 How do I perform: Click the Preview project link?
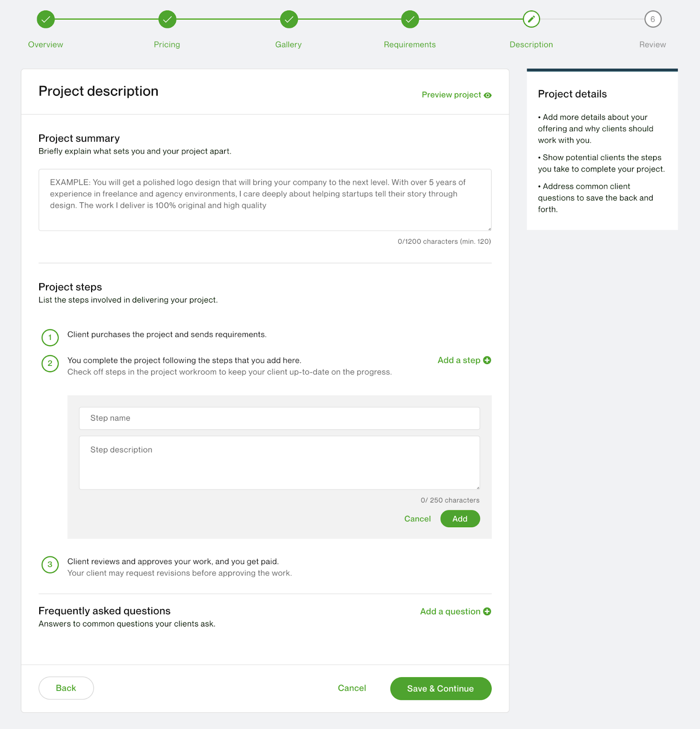(x=451, y=95)
